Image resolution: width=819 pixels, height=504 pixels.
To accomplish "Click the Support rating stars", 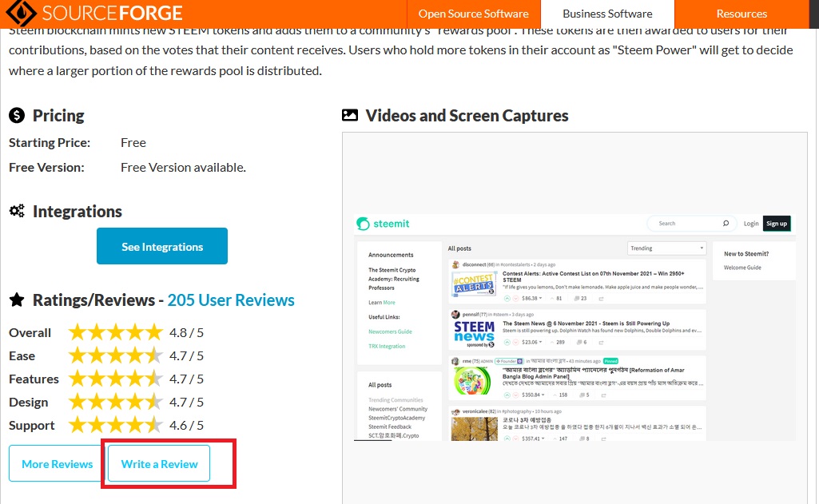I will tap(115, 425).
